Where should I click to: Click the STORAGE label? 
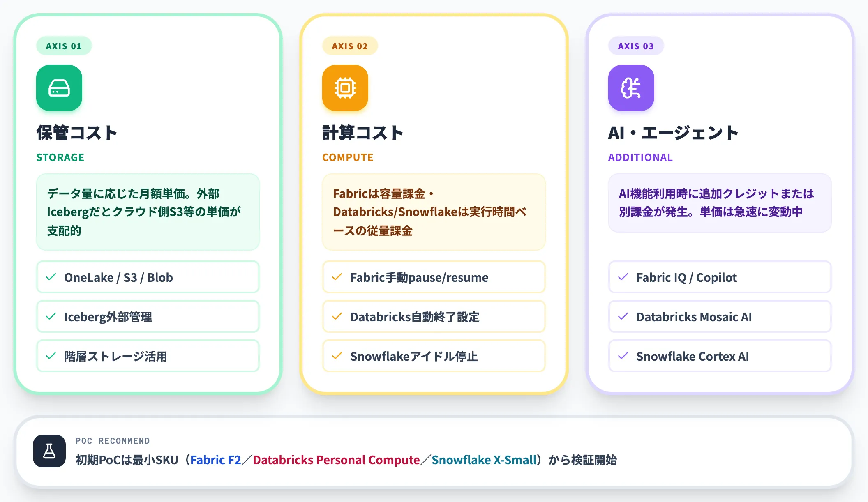[x=60, y=158]
